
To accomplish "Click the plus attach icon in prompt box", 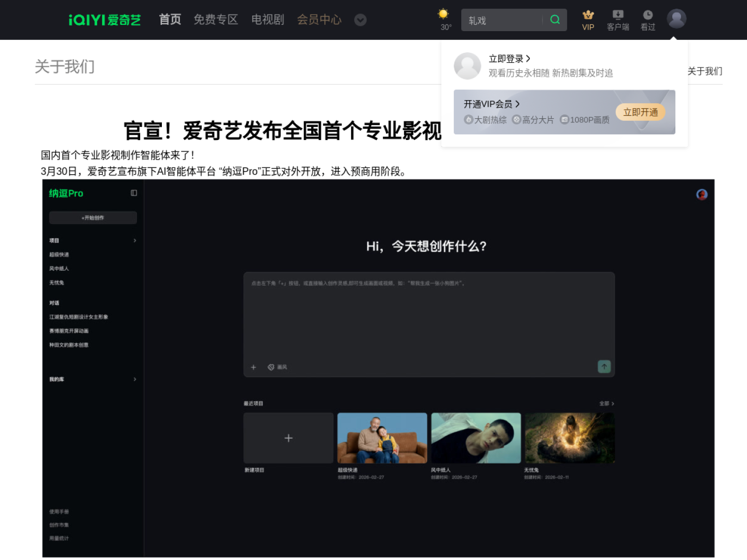I will [x=254, y=367].
